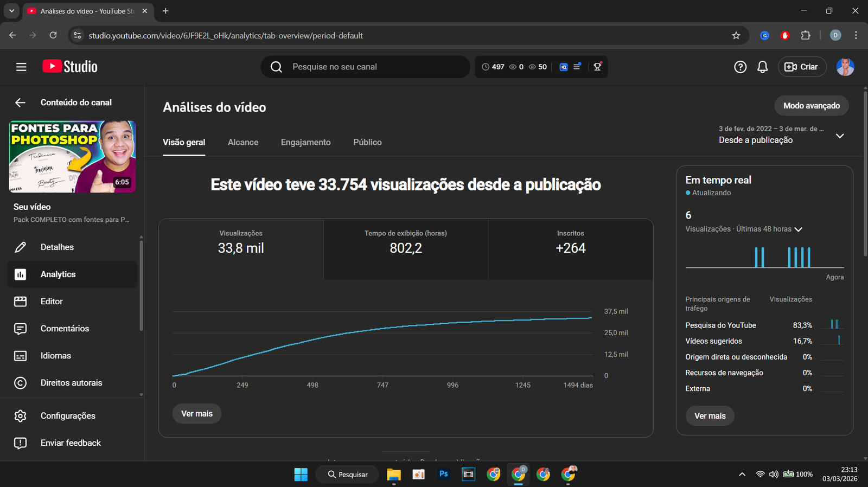Open Detalhes in the sidebar
Screen dimensions: 868x487
click(x=57, y=247)
